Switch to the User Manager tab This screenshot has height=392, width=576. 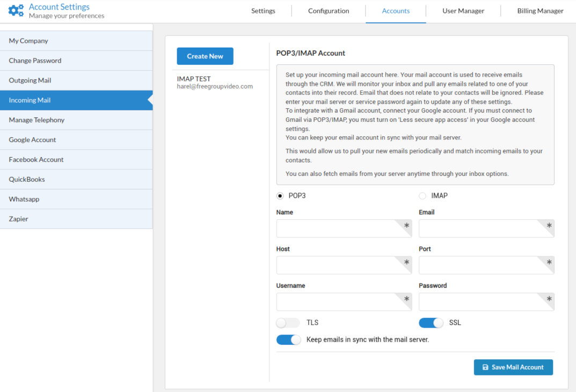coord(463,10)
